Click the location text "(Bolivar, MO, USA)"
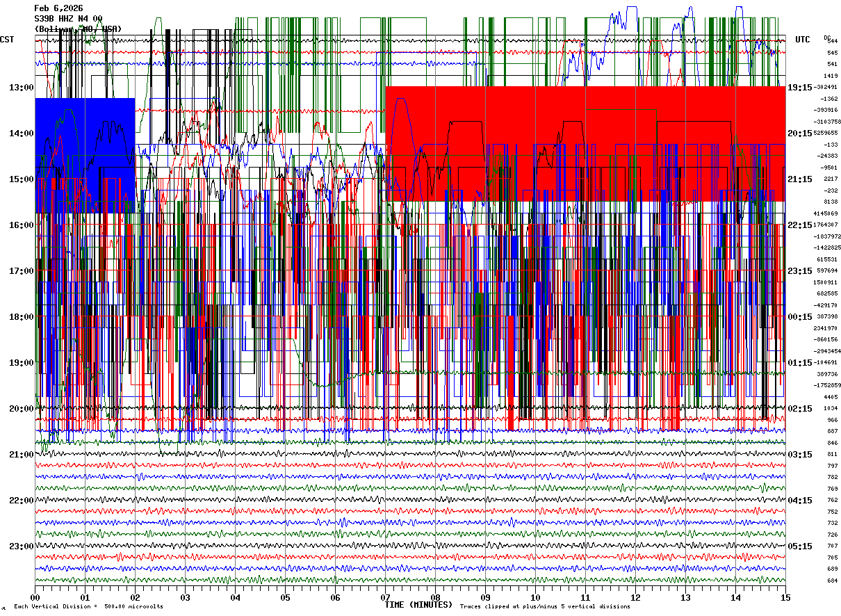Screen dimensions: 841x616 (x=78, y=29)
